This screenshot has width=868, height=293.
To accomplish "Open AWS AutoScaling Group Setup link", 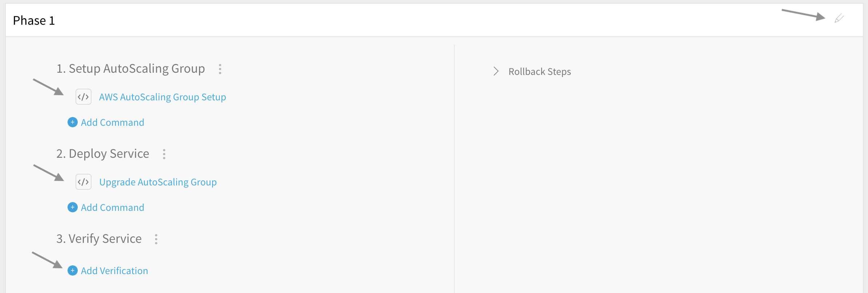I will 162,97.
